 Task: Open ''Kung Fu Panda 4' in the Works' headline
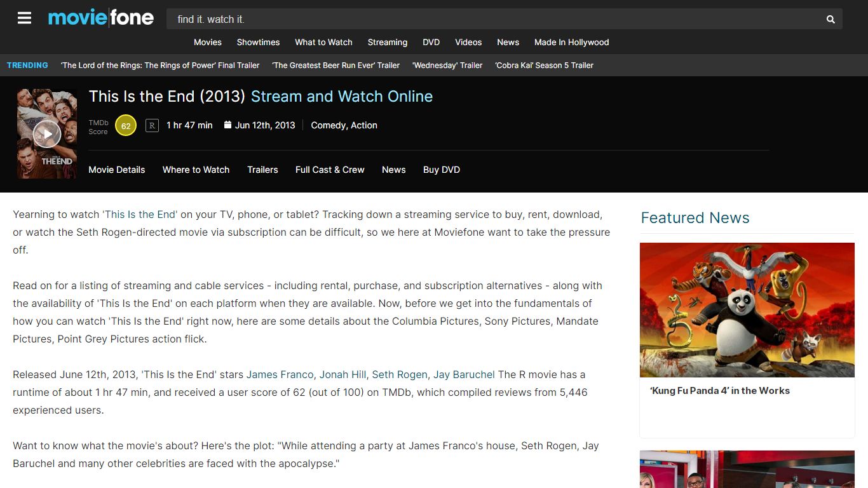pos(720,391)
